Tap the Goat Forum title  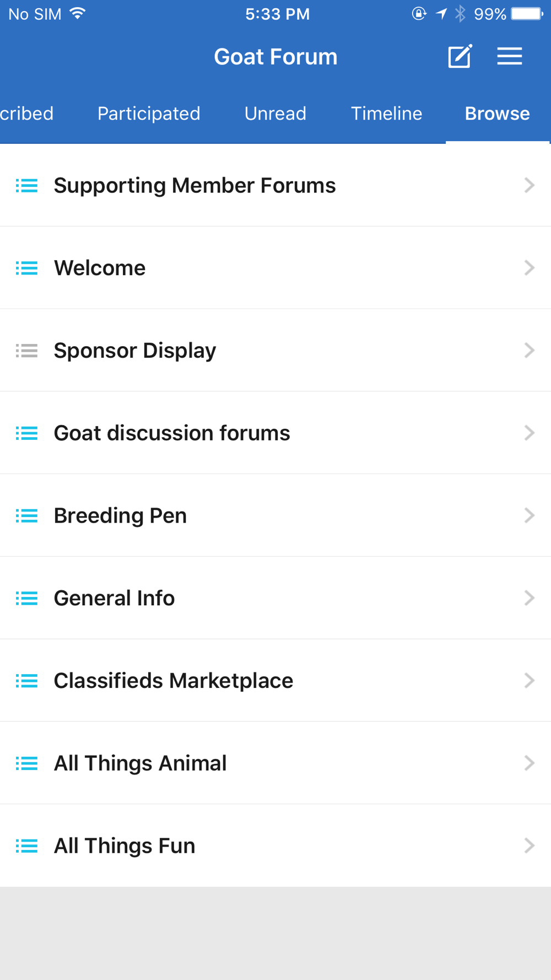(x=275, y=57)
